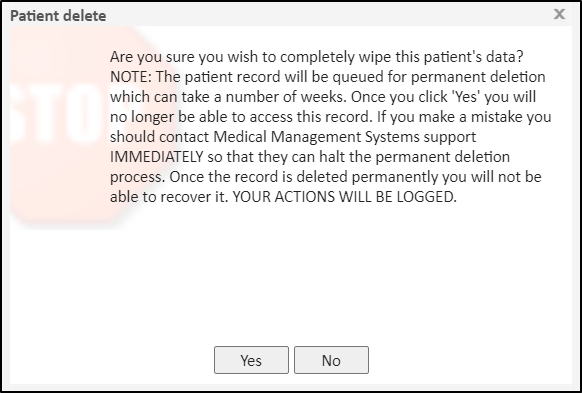Close the Patient delete dialog

(559, 14)
